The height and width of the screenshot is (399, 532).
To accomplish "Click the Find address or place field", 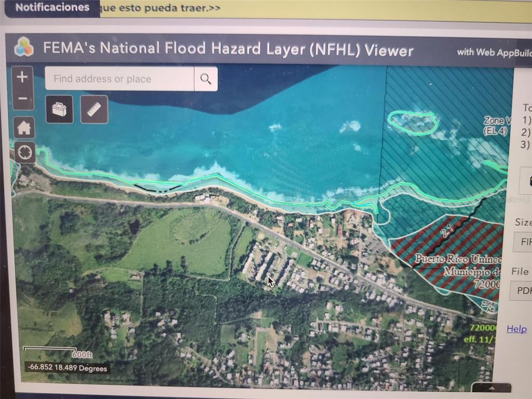I will [x=119, y=79].
